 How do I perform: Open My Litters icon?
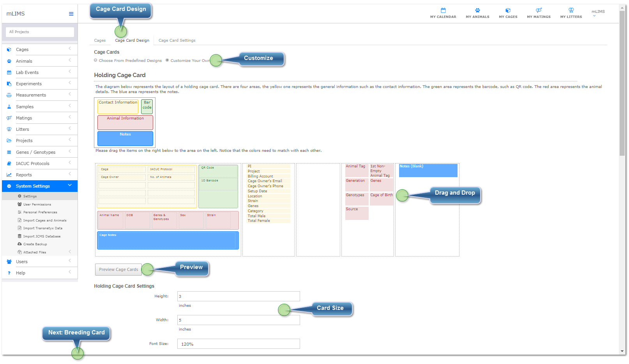coord(571,11)
